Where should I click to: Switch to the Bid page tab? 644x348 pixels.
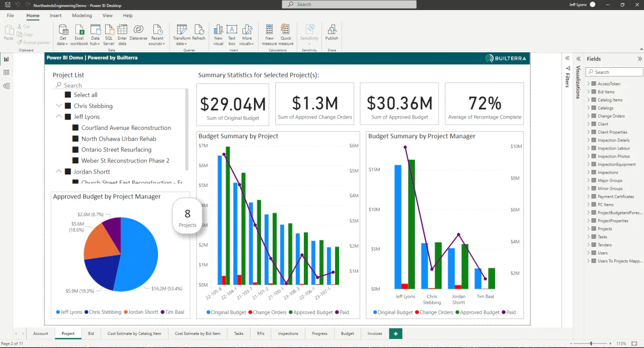click(91, 333)
